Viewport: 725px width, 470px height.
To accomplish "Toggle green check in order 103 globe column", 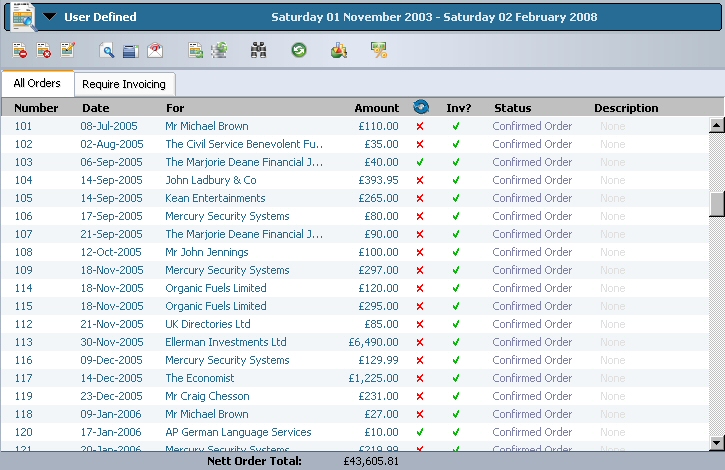I will (x=420, y=162).
